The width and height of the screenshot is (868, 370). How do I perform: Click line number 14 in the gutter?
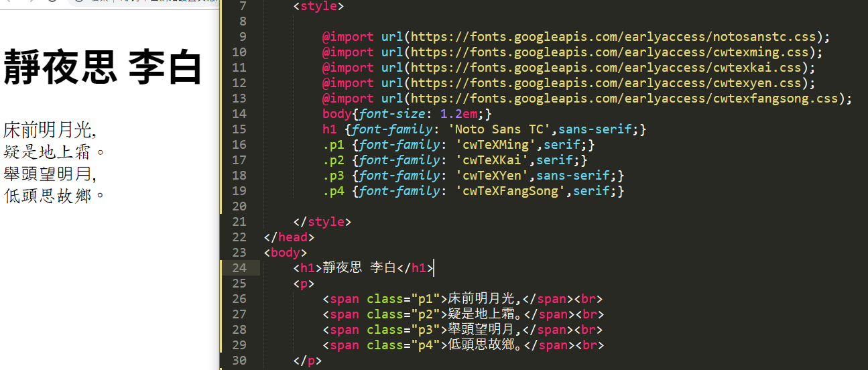tap(239, 114)
